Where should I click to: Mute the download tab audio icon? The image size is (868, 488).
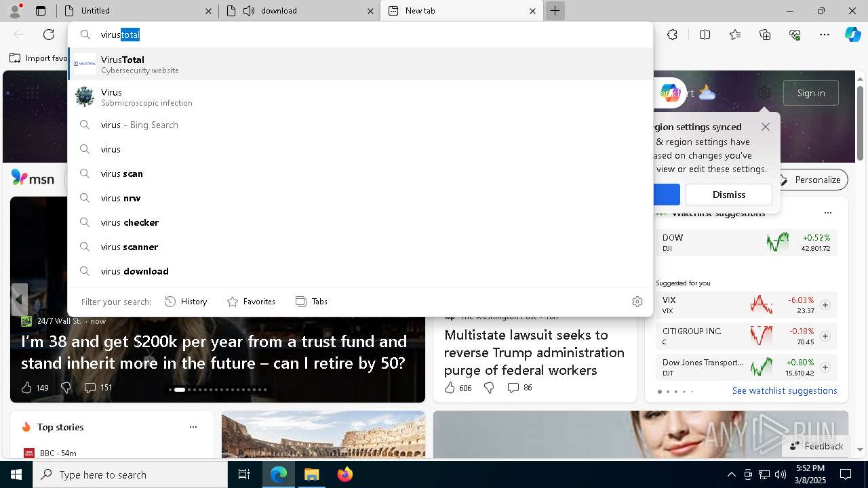(248, 11)
